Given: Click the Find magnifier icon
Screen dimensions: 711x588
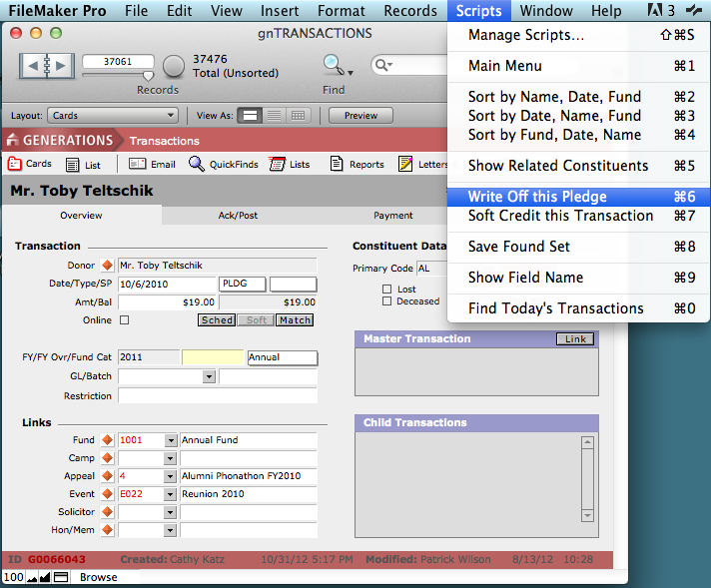Looking at the screenshot, I should pos(333,65).
